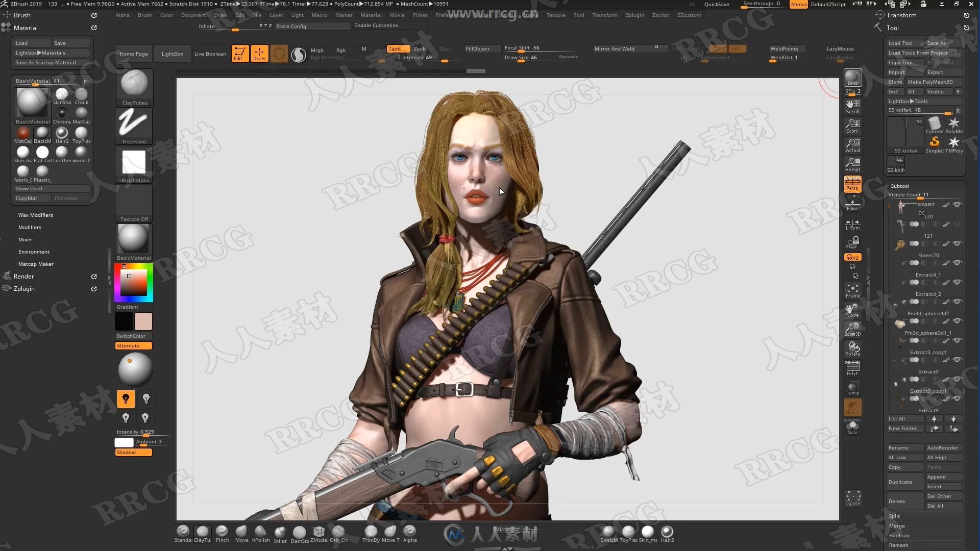
Task: Expand the Wax Modifiers section
Action: pyautogui.click(x=35, y=215)
